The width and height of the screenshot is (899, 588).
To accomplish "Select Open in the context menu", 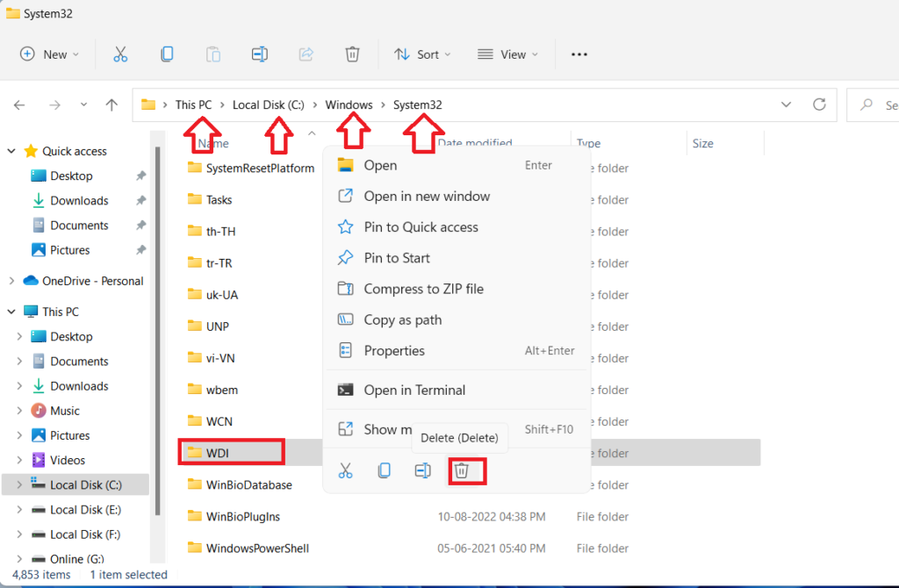I will [x=457, y=165].
